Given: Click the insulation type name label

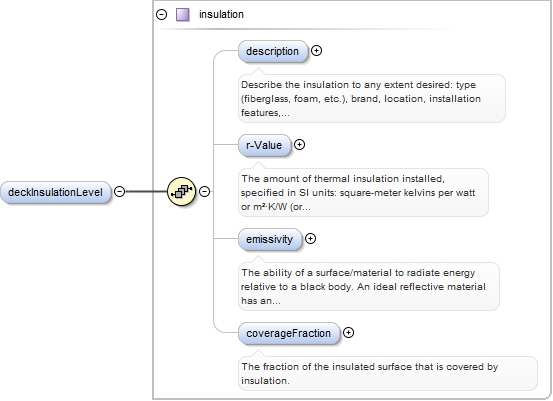Looking at the screenshot, I should coord(221,14).
